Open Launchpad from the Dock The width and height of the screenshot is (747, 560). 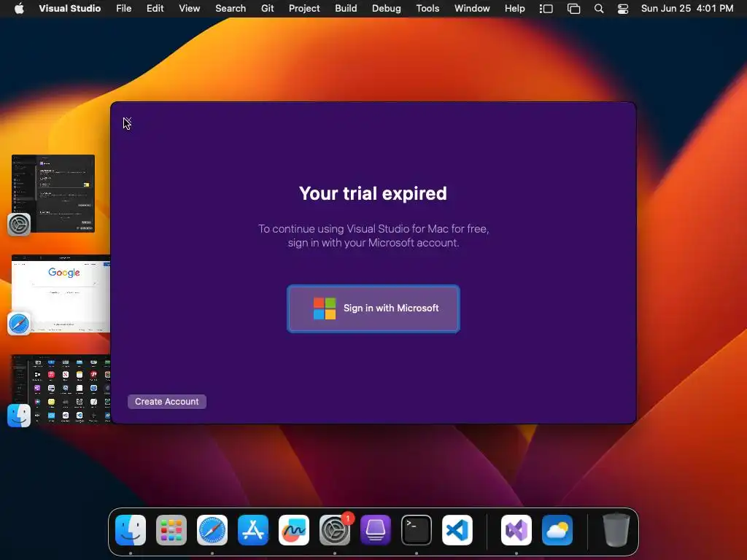point(171,530)
